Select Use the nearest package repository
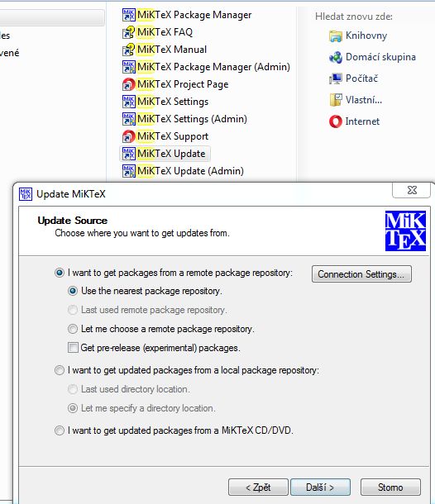Image resolution: width=435 pixels, height=504 pixels. click(73, 291)
